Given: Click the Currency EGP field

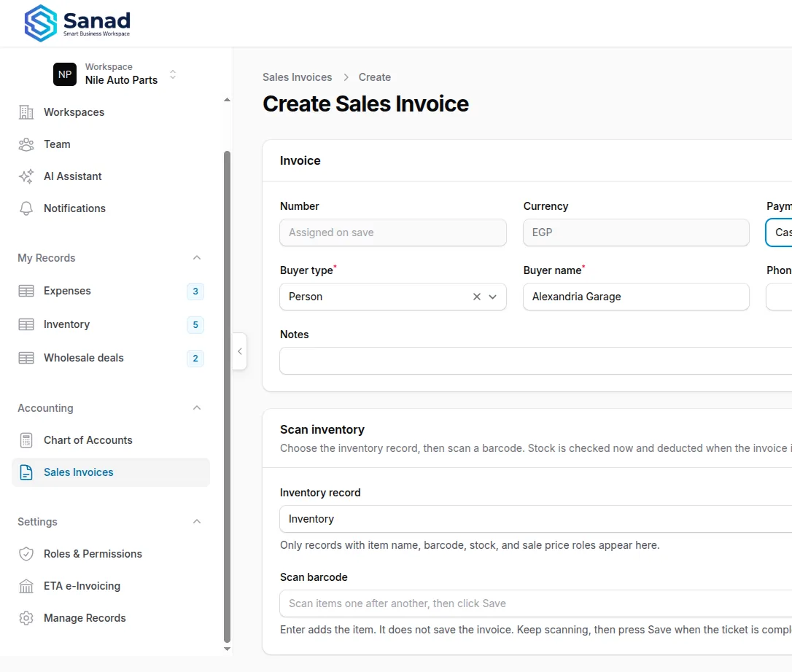Looking at the screenshot, I should click(x=637, y=233).
